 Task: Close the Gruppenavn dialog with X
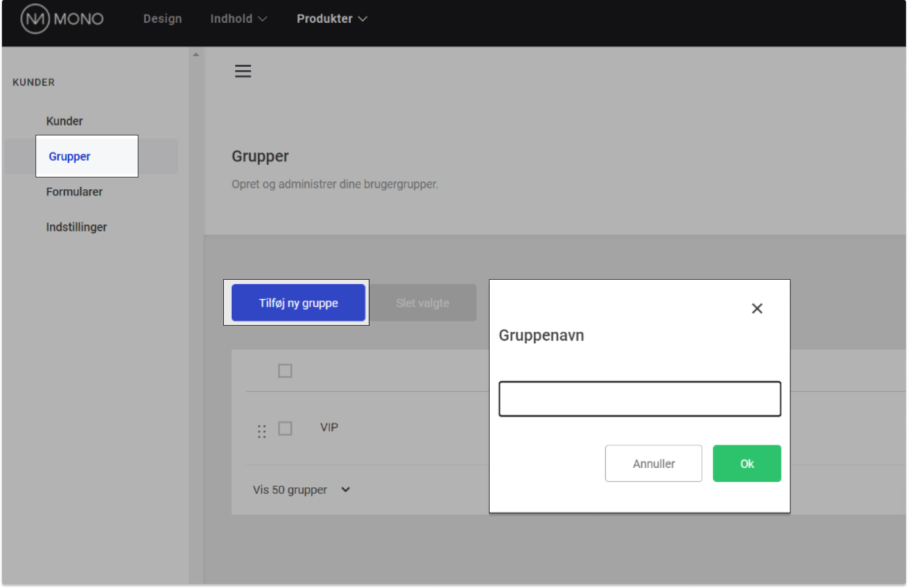(x=756, y=308)
